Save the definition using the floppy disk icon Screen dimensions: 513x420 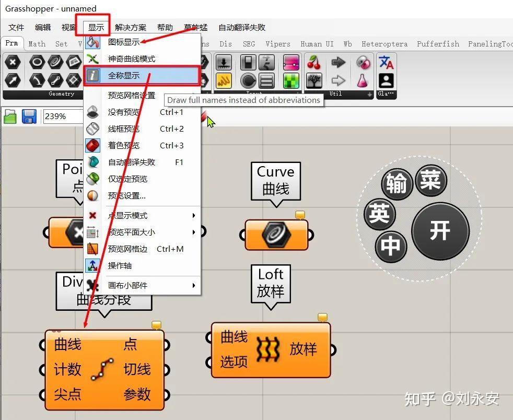[30, 116]
